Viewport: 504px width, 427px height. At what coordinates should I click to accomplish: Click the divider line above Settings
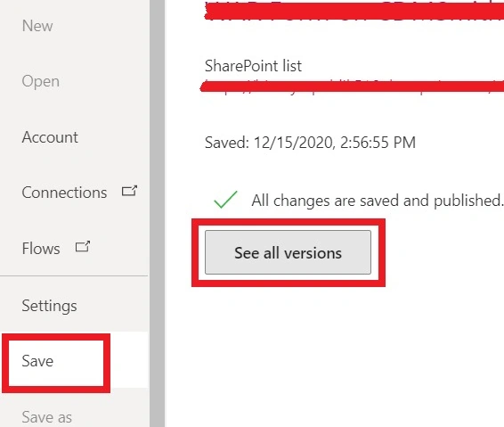74,275
